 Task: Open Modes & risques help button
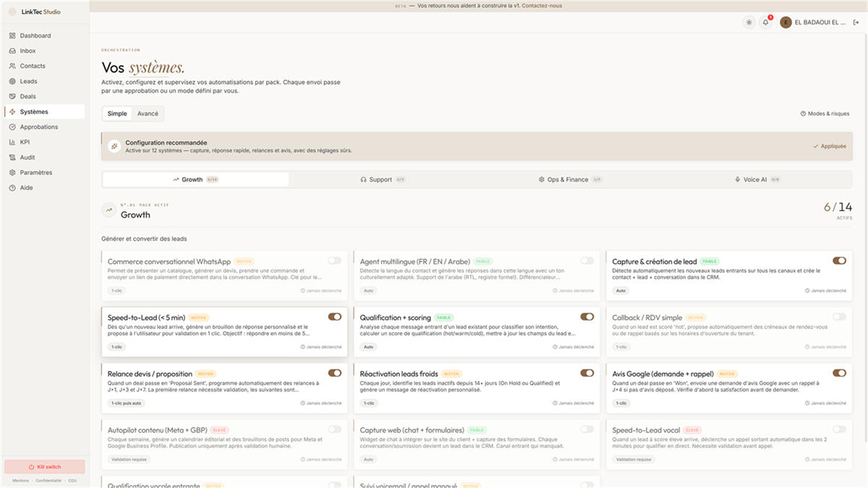(x=825, y=114)
